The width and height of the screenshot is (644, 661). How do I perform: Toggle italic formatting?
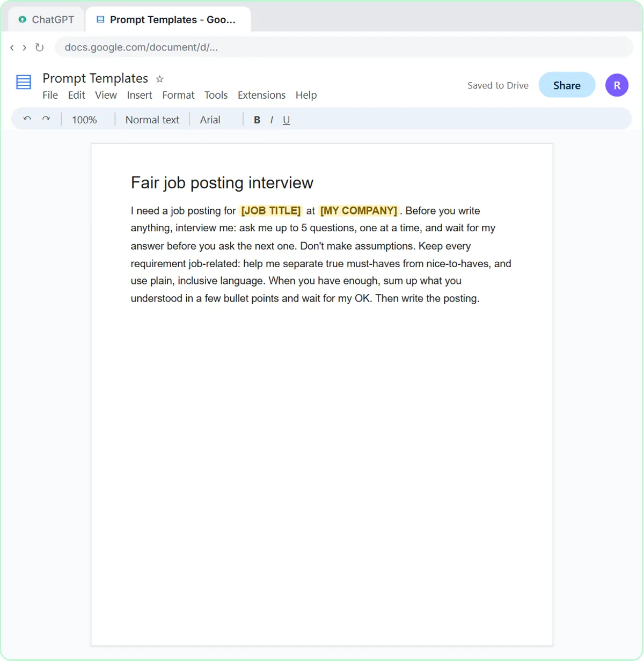(272, 120)
